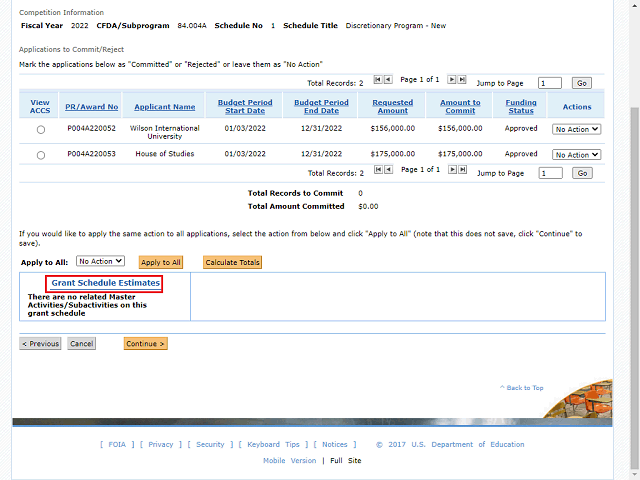Click the bottom Go button
Image resolution: width=640 pixels, height=480 pixels.
point(582,173)
